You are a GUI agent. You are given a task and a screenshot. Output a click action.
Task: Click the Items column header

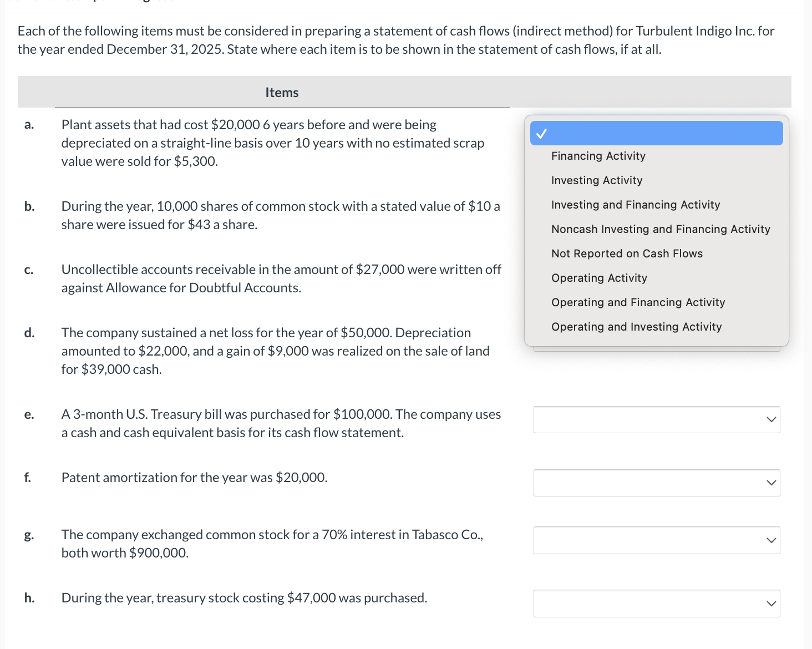point(282,93)
